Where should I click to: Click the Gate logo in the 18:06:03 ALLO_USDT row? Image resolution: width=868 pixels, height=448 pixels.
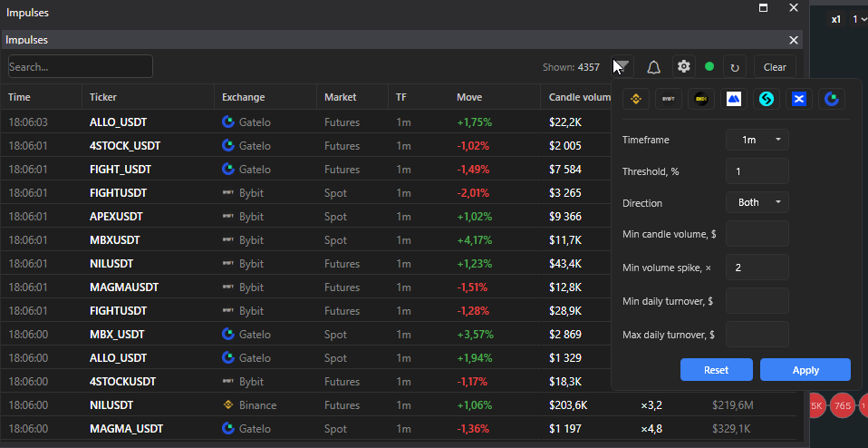[x=228, y=122]
